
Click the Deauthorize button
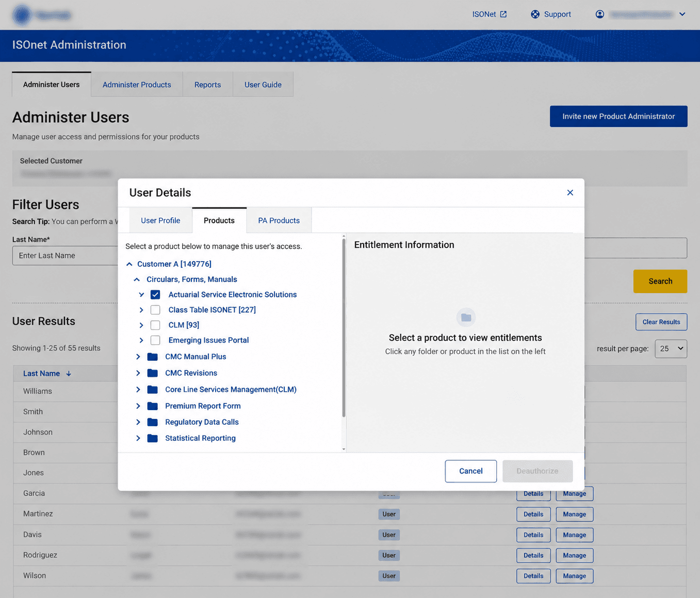pyautogui.click(x=538, y=471)
